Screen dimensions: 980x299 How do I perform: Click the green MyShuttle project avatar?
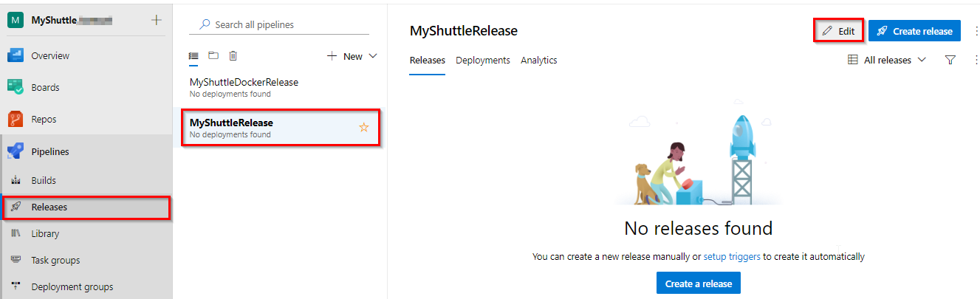16,20
